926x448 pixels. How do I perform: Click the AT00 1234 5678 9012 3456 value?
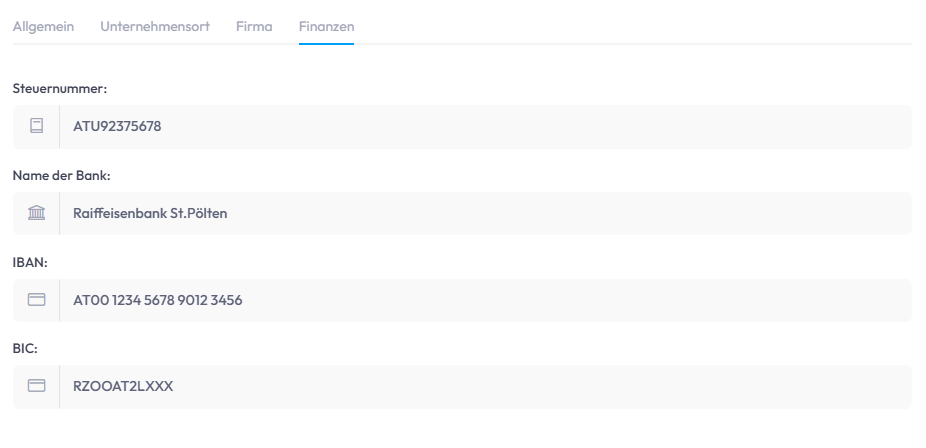point(158,300)
